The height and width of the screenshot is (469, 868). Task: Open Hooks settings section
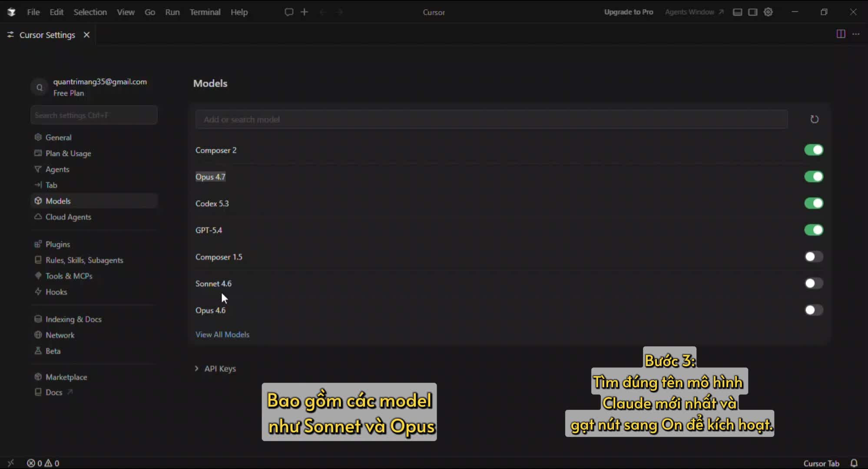pyautogui.click(x=94, y=292)
